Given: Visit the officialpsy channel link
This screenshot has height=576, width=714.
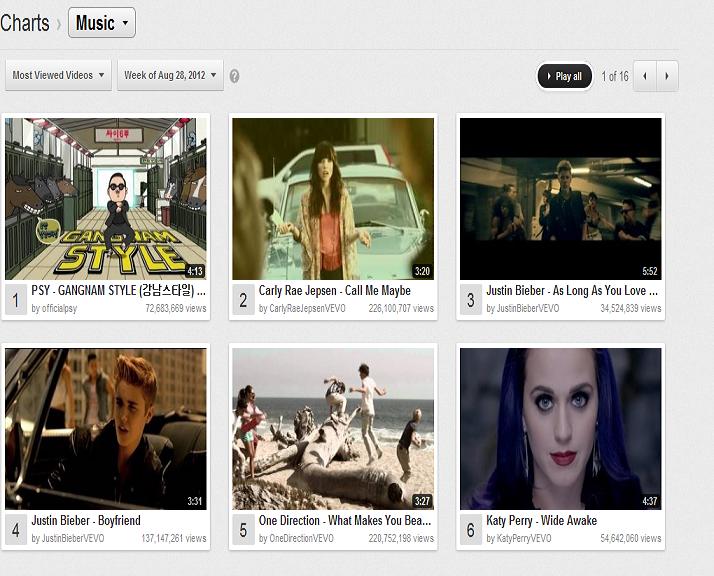Looking at the screenshot, I should pos(54,309).
